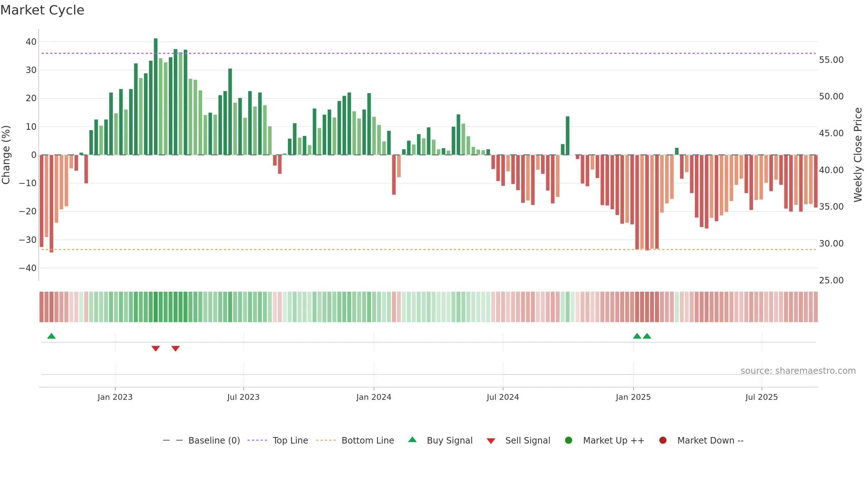
Task: Click the dark red Market Down circle in legend
Action: [663, 440]
